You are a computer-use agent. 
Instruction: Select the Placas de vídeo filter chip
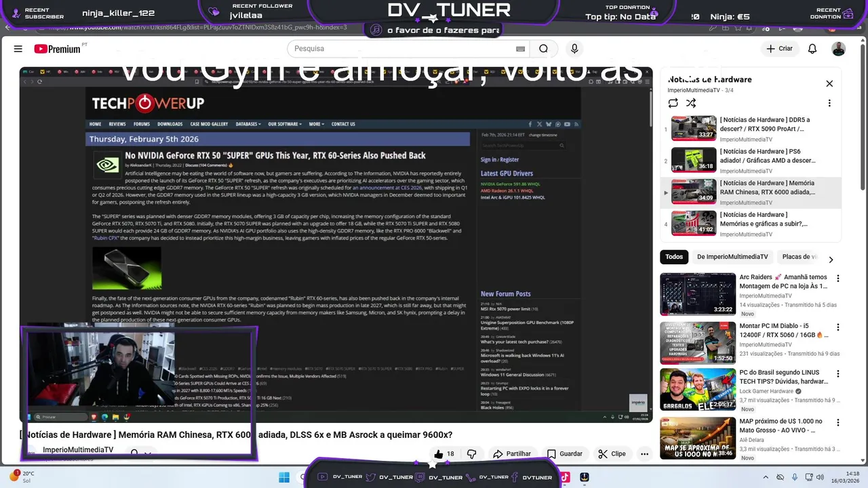click(x=799, y=257)
